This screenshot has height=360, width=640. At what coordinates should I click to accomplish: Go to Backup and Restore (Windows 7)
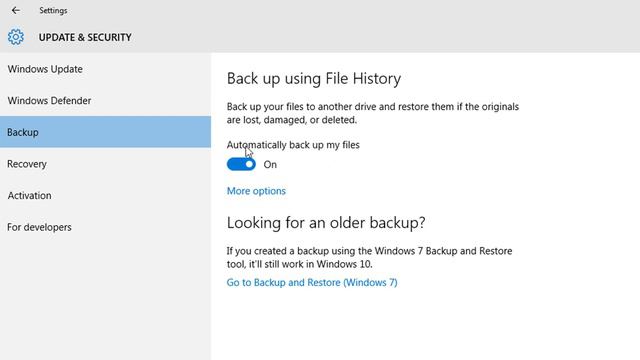[312, 282]
